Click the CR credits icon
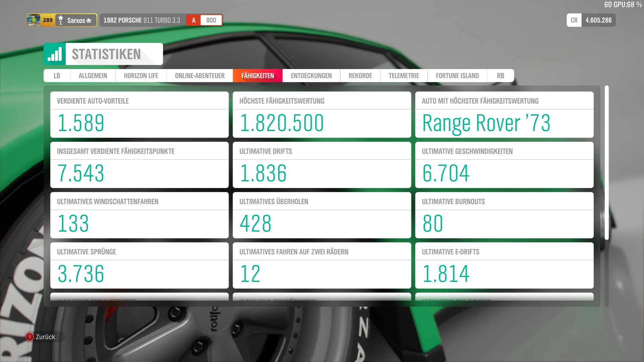Image resolution: width=644 pixels, height=362 pixels. click(x=574, y=20)
